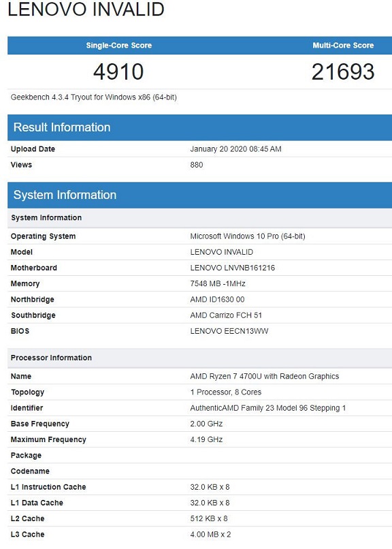Click the Multi-Core Score header
This screenshot has width=392, height=549.
pyautogui.click(x=343, y=45)
